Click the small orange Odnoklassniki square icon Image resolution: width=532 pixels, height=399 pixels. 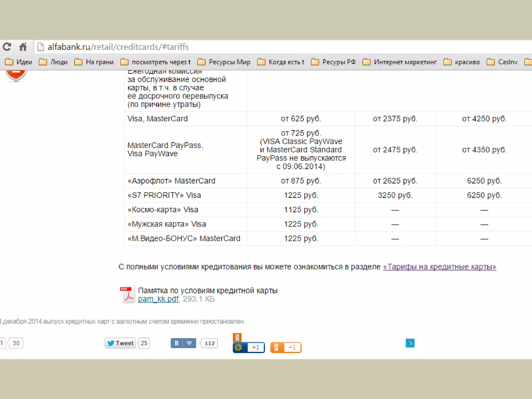(x=237, y=337)
